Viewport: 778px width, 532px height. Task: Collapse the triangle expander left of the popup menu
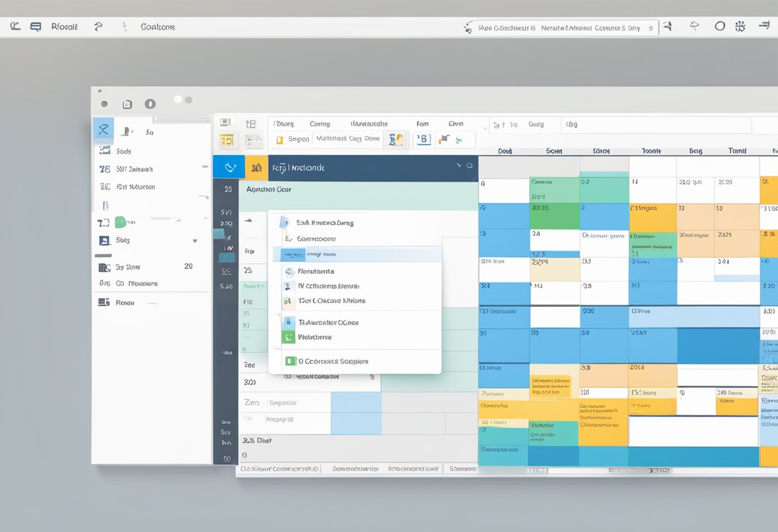[x=248, y=221]
